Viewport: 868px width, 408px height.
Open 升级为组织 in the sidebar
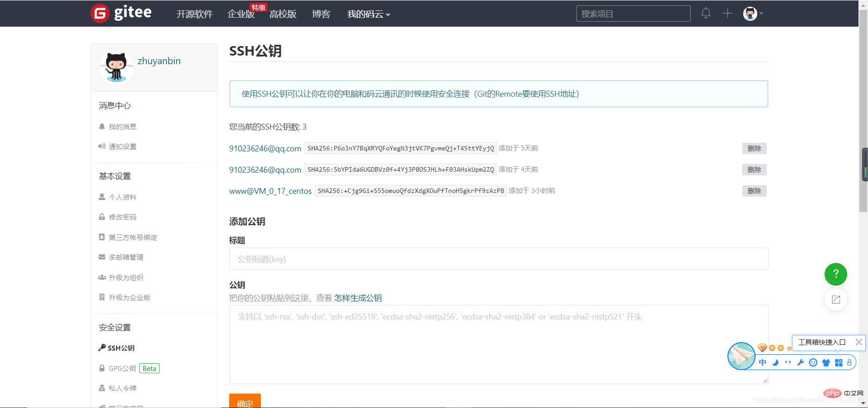coord(126,278)
